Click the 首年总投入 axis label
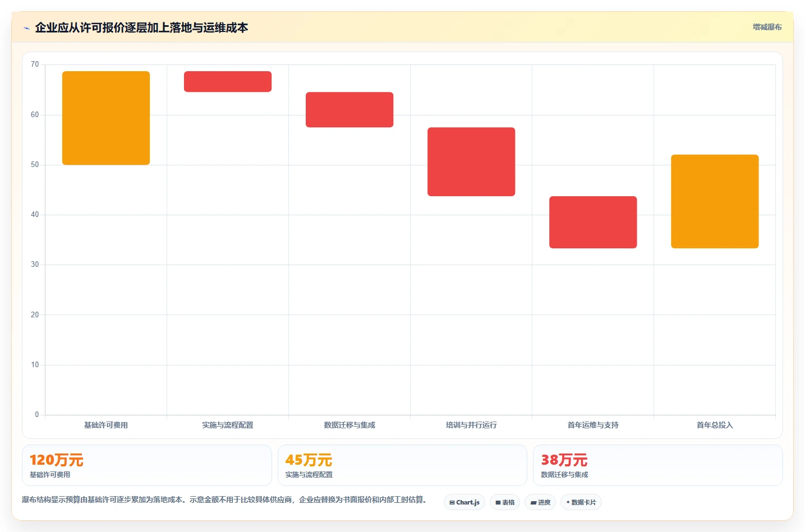 coord(715,425)
